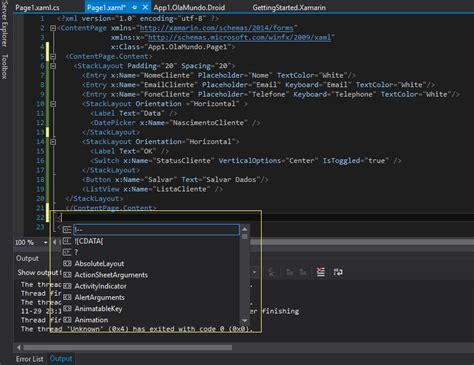Clear all output with the toolbar icon

click(320, 272)
